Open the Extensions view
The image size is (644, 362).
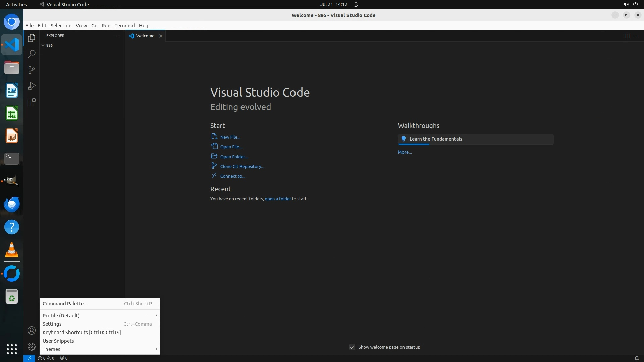(32, 102)
